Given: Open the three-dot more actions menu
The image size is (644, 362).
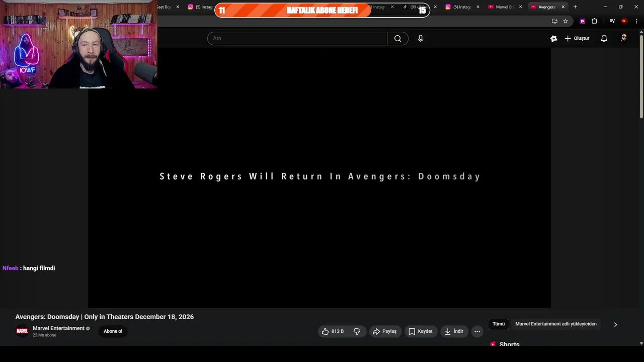Looking at the screenshot, I should point(477,331).
